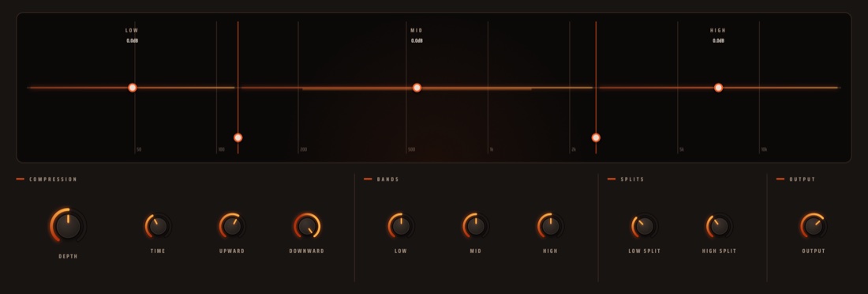
Task: Click the 200 frequency axis label
Action: [x=303, y=149]
